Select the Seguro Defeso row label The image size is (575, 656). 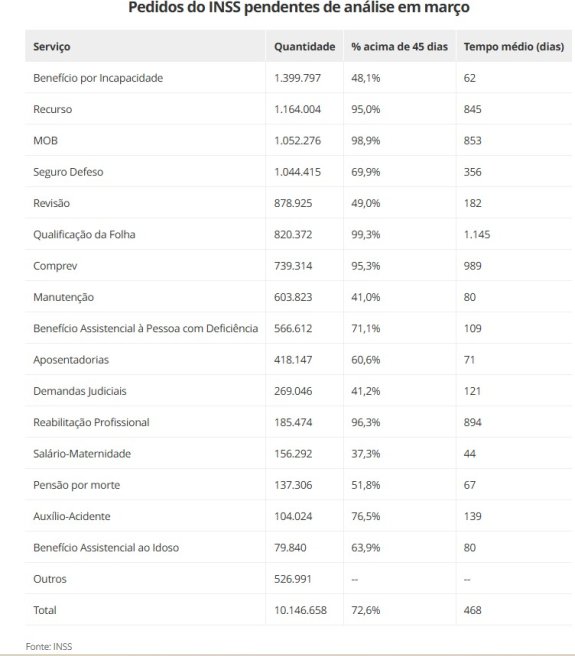68,172
